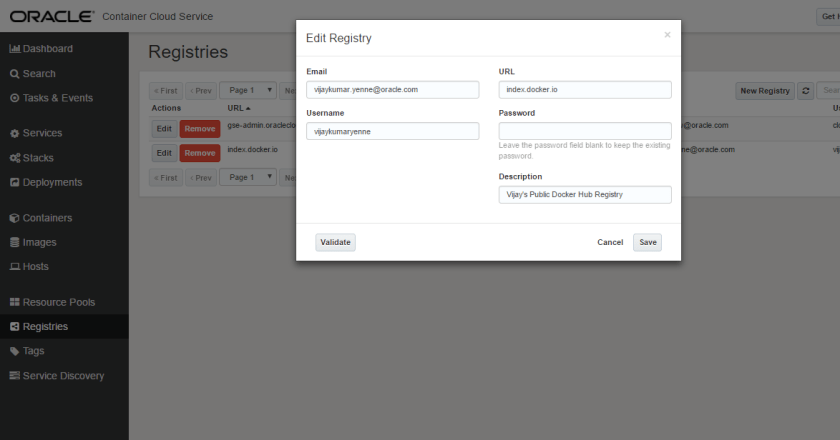Click the Registries page heading
Image resolution: width=840 pixels, height=440 pixels.
188,52
